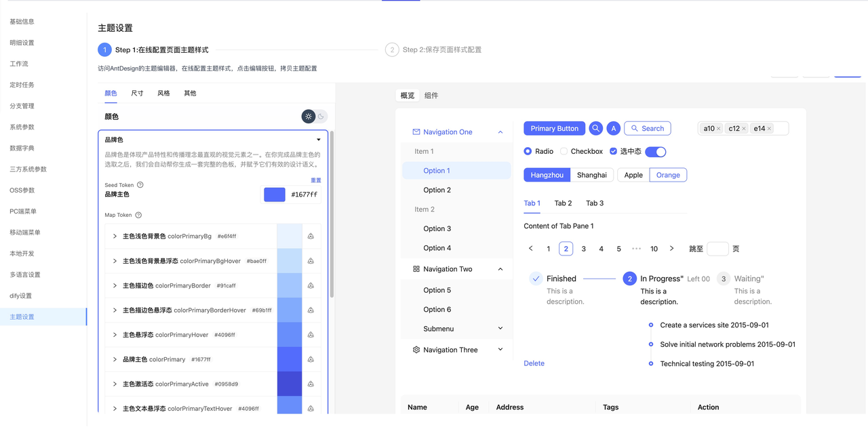
Task: Click the round search icon button
Action: click(595, 128)
